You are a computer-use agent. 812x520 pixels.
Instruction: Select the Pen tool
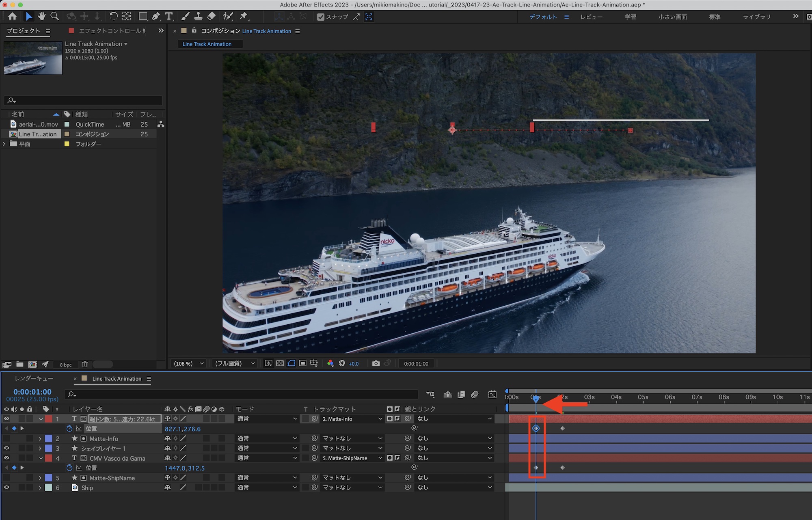tap(156, 16)
